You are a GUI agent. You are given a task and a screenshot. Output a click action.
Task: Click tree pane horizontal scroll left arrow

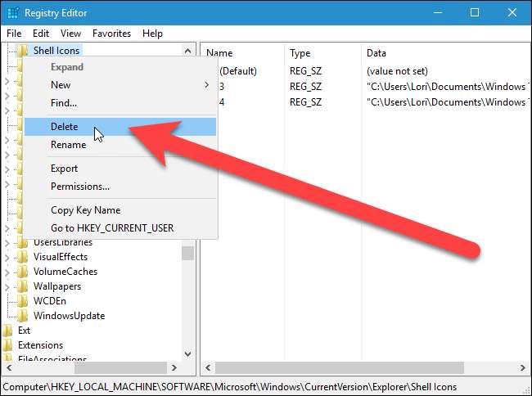pyautogui.click(x=9, y=367)
